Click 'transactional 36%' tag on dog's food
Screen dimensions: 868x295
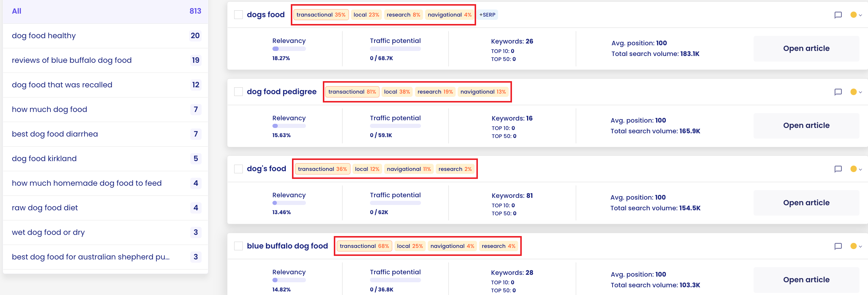pos(323,169)
